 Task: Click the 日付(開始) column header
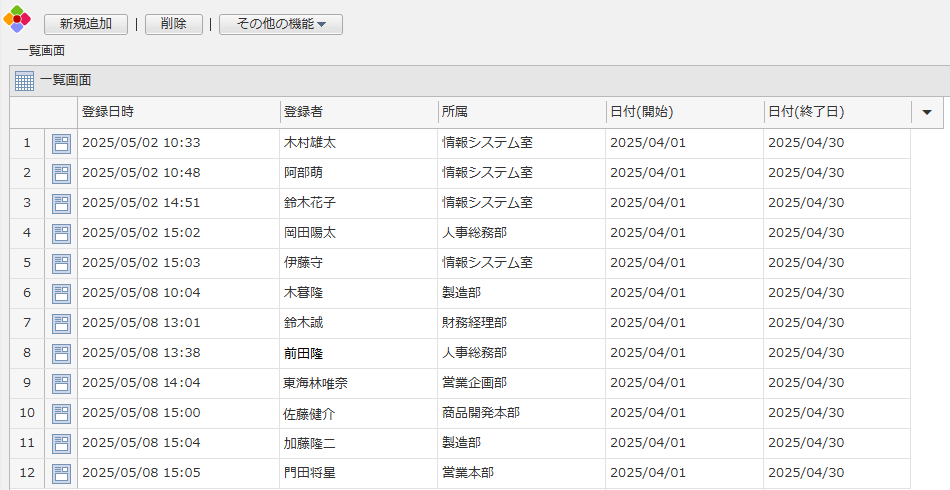[684, 112]
